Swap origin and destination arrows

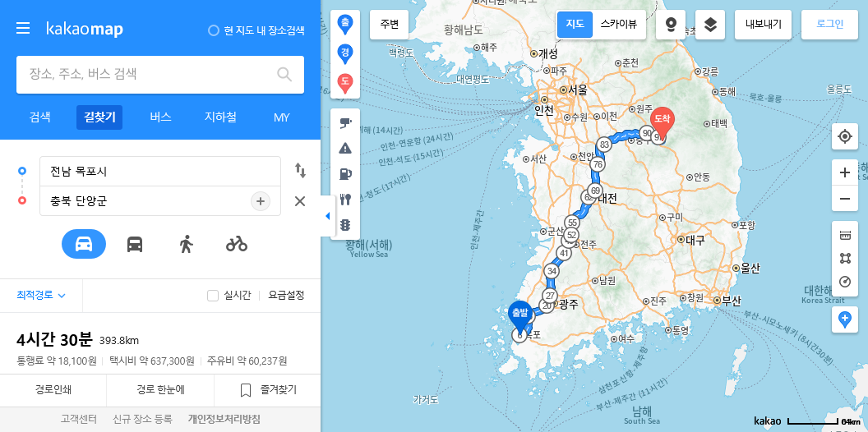click(300, 170)
